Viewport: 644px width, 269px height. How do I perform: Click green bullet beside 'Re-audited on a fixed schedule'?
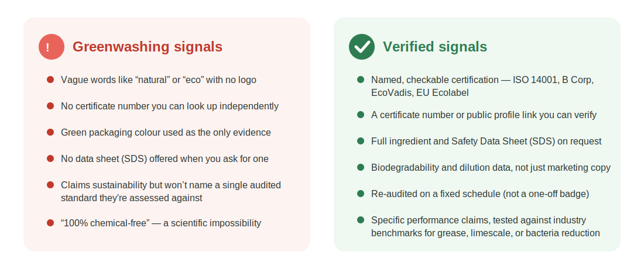pos(361,194)
